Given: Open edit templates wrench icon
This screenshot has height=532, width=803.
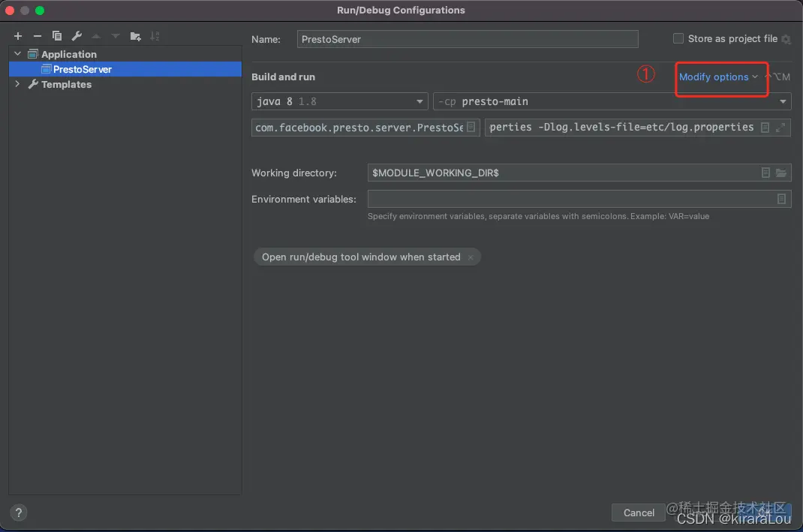Looking at the screenshot, I should tap(77, 36).
